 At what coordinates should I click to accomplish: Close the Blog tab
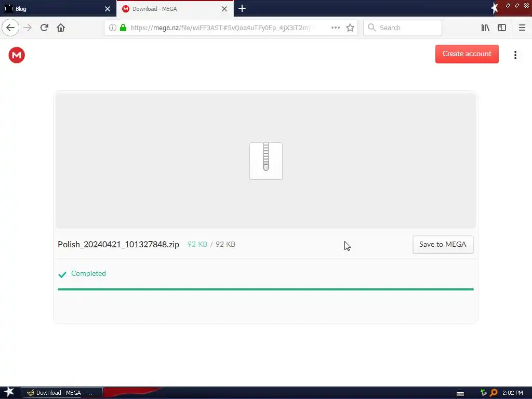pos(108,9)
